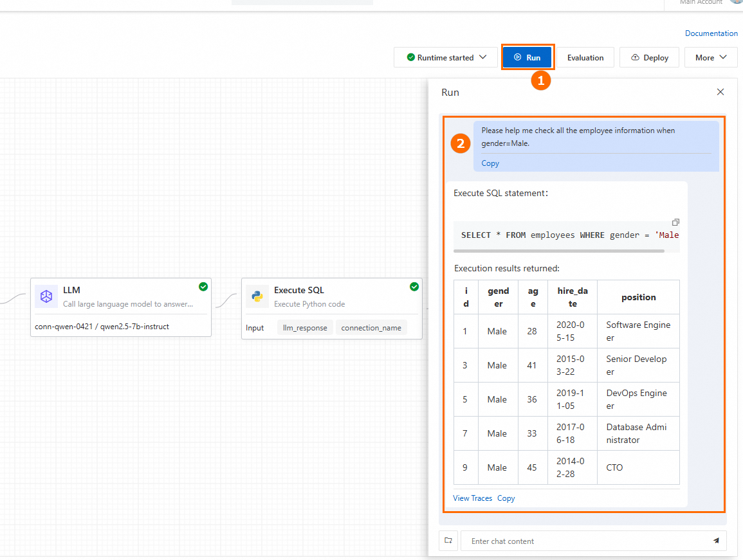Click the Deploy button
Image resolution: width=743 pixels, height=560 pixels.
[649, 57]
